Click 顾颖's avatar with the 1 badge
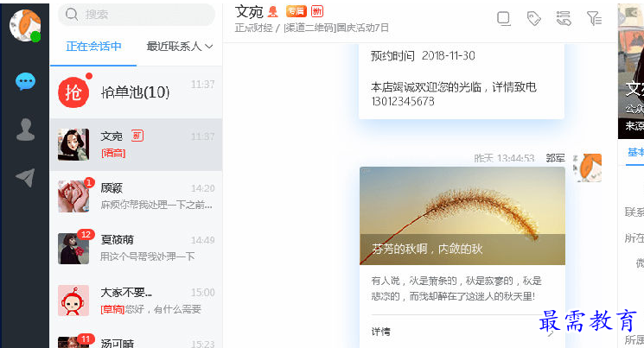Viewport: 644px width, 348px height. [73, 197]
